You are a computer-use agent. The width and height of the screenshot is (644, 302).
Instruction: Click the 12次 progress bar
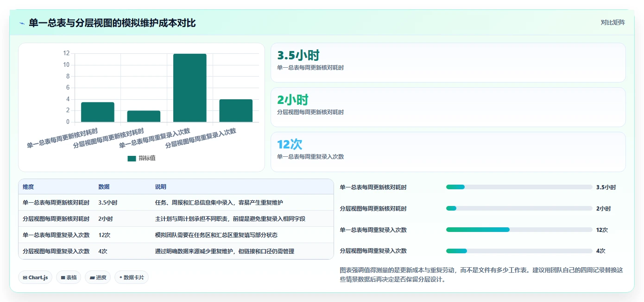coord(519,230)
